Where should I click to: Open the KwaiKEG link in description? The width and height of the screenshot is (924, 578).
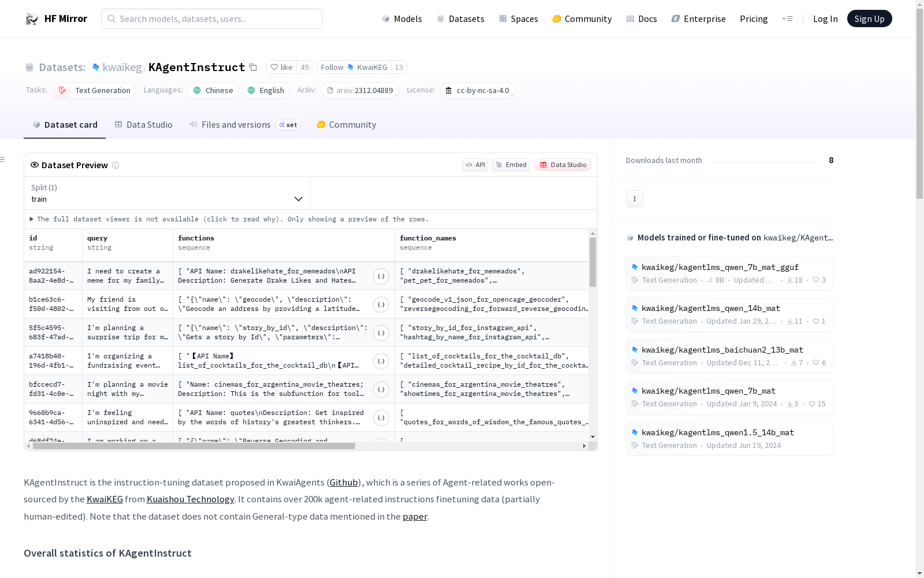(x=105, y=499)
